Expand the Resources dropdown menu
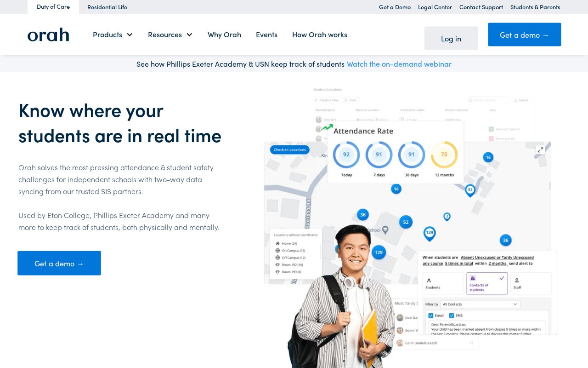Image resolution: width=588 pixels, height=368 pixels. click(170, 34)
